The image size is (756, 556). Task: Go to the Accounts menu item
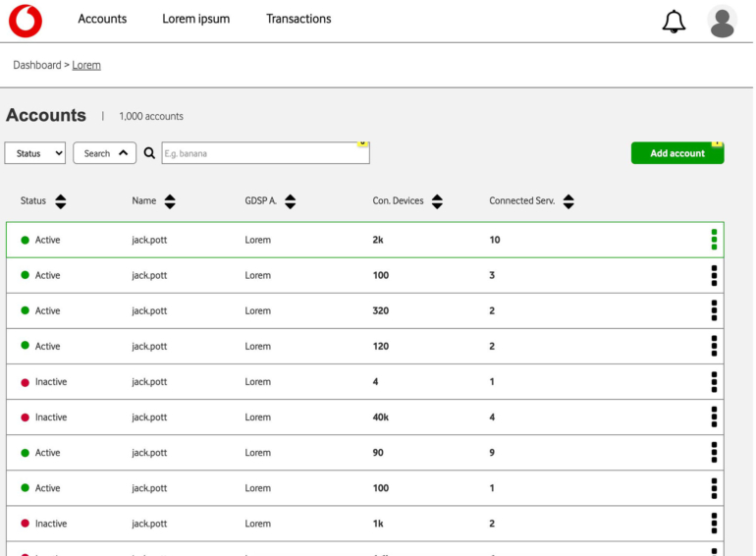point(102,19)
